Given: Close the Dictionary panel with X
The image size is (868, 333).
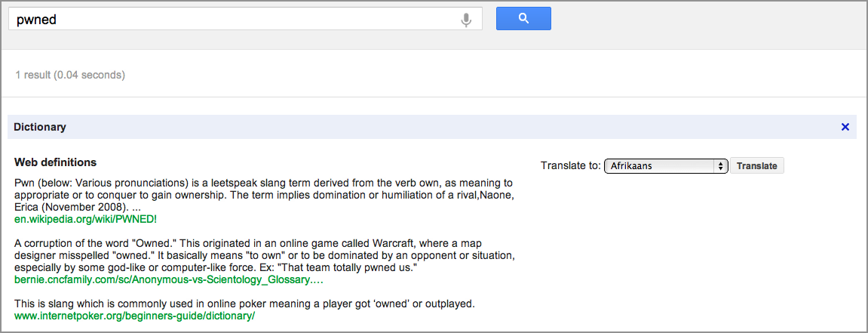Looking at the screenshot, I should [x=845, y=127].
